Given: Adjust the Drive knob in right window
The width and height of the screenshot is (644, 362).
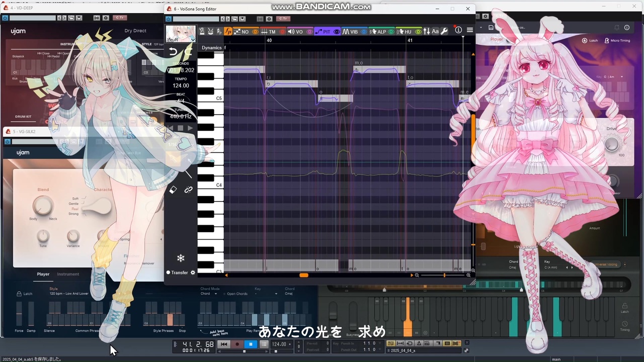Looking at the screenshot, I should click(612, 144).
